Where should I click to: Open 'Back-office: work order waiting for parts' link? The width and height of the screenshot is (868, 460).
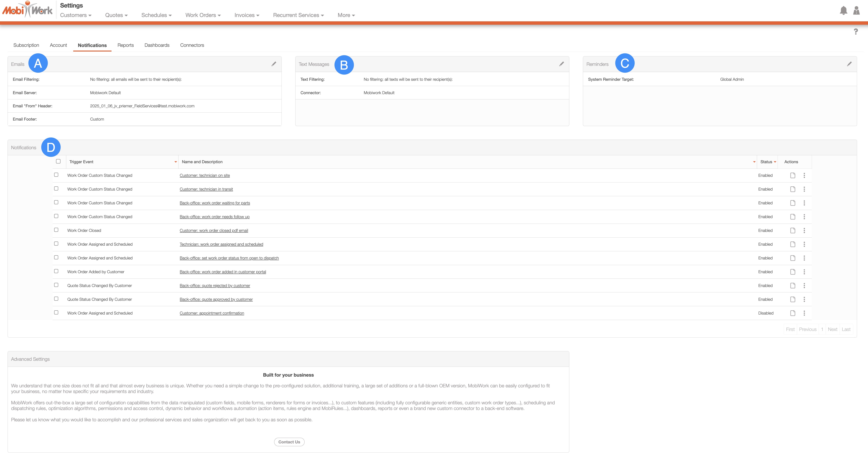(x=215, y=203)
